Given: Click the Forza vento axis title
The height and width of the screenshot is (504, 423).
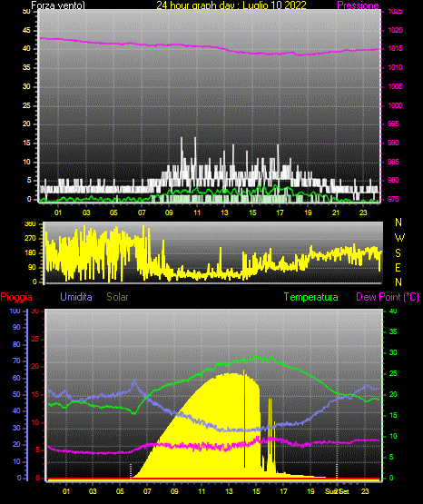Looking at the screenshot, I should click(58, 5).
